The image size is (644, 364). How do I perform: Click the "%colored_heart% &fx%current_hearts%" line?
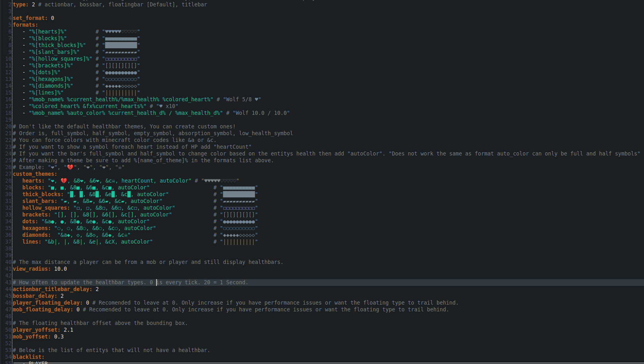[88, 106]
